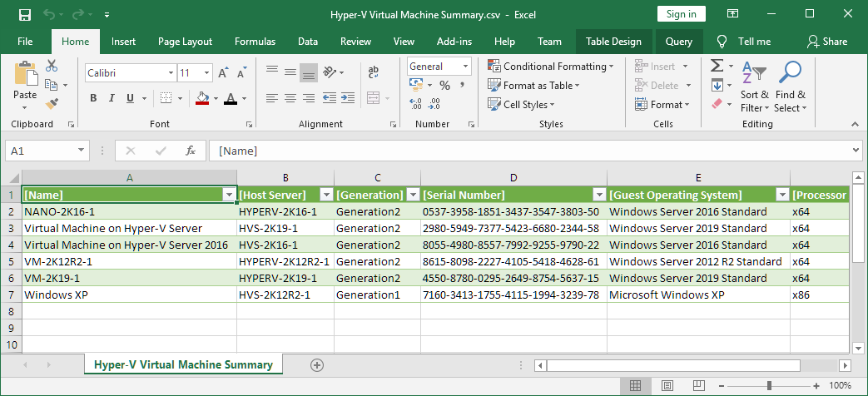Toggle Bold formatting
This screenshot has height=396, width=868.
click(93, 98)
